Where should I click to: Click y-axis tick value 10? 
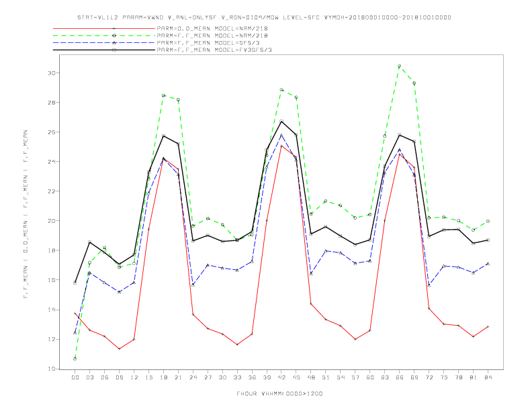click(52, 369)
